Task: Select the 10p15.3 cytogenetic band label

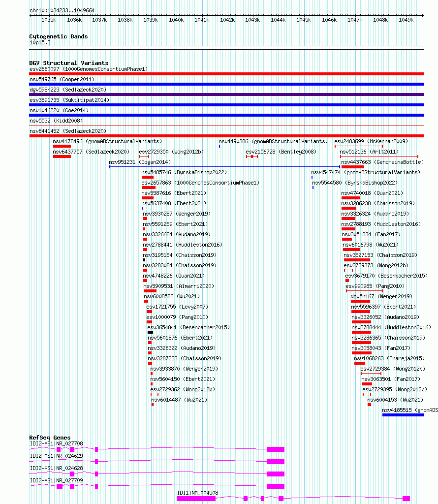Action: pos(40,42)
